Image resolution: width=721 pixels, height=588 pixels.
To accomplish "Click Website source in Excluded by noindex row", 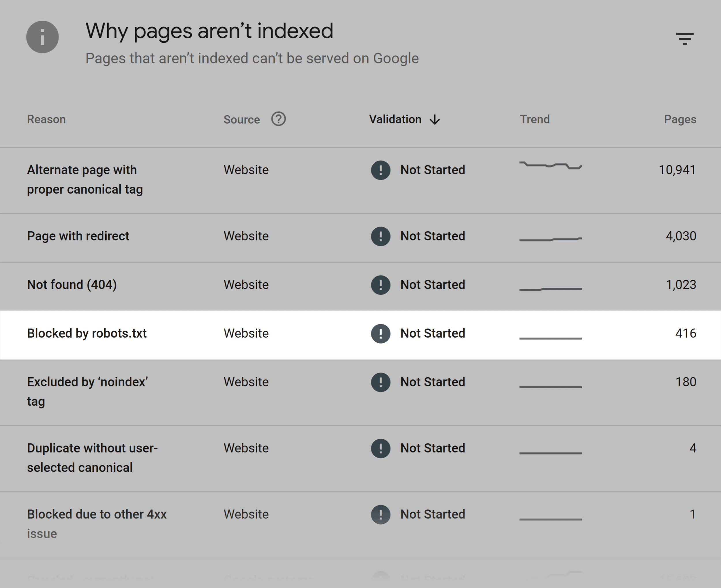I will [x=246, y=382].
